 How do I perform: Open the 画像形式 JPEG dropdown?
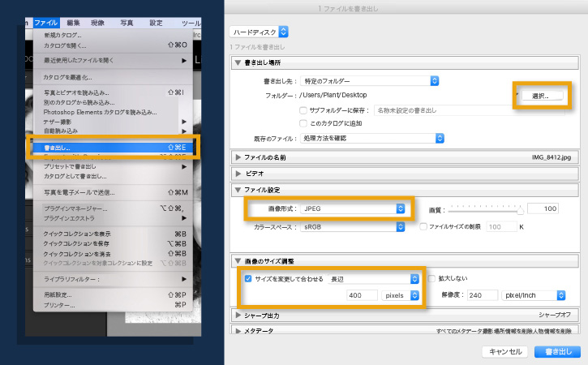pyautogui.click(x=353, y=208)
